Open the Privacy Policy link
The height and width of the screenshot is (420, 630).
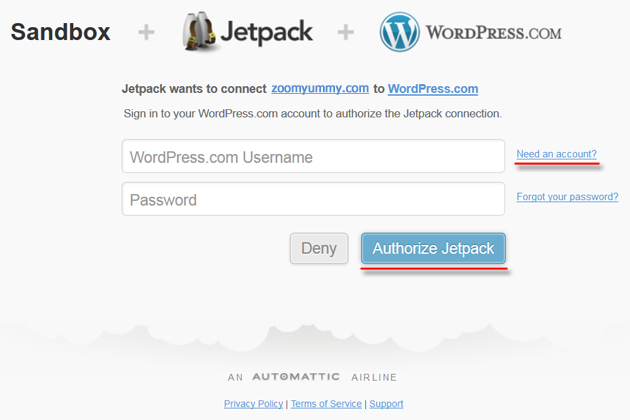[x=254, y=404]
